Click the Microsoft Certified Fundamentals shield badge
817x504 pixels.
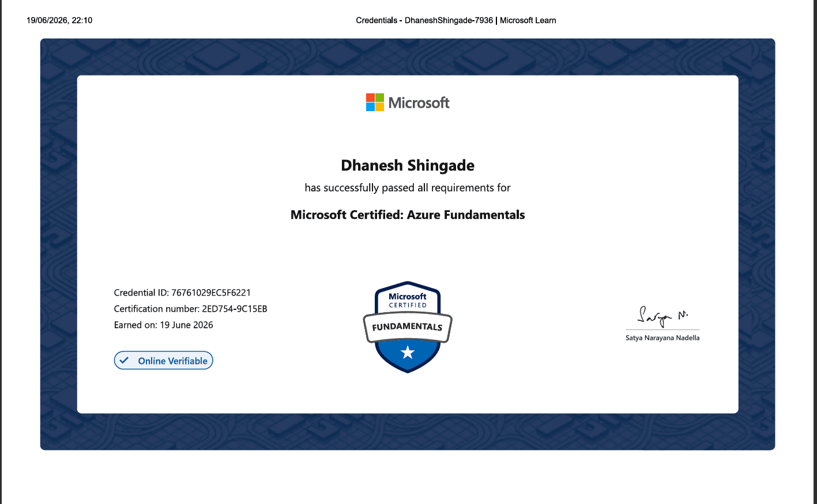[x=408, y=327]
